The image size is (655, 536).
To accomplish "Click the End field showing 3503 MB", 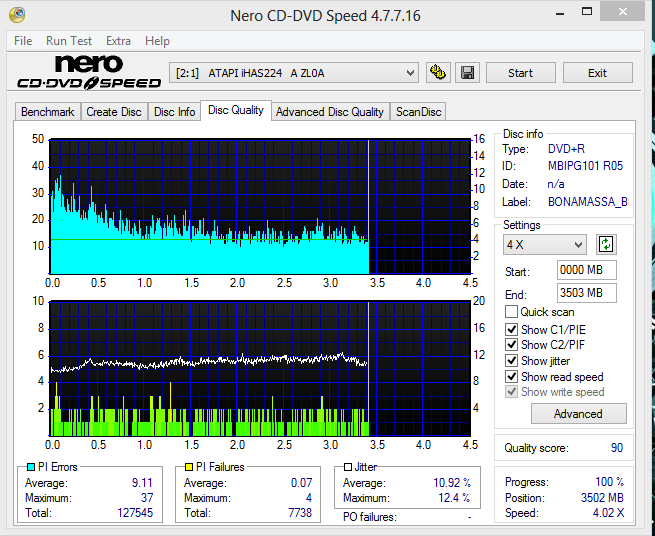I will tap(586, 293).
